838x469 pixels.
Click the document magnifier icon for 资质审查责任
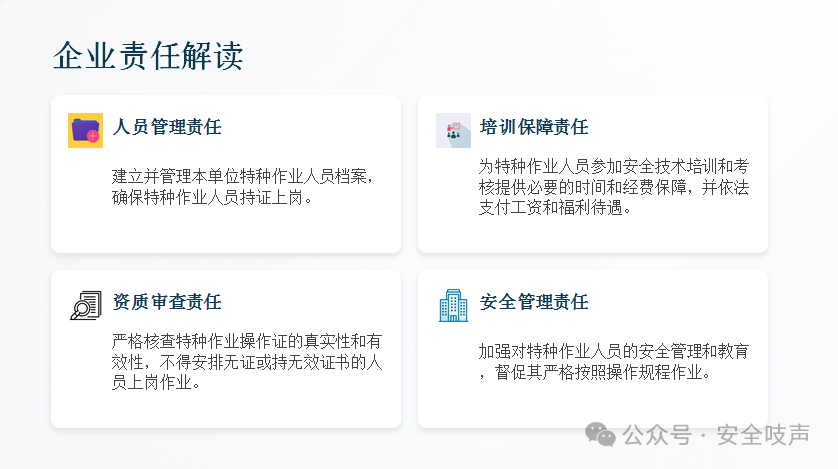(85, 304)
